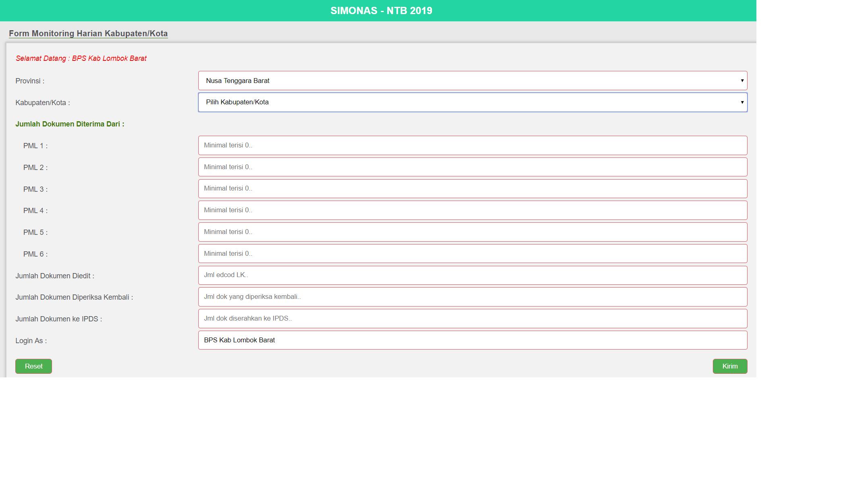Click the PML 2 input field
Screen dimensions: 868x497
[473, 167]
